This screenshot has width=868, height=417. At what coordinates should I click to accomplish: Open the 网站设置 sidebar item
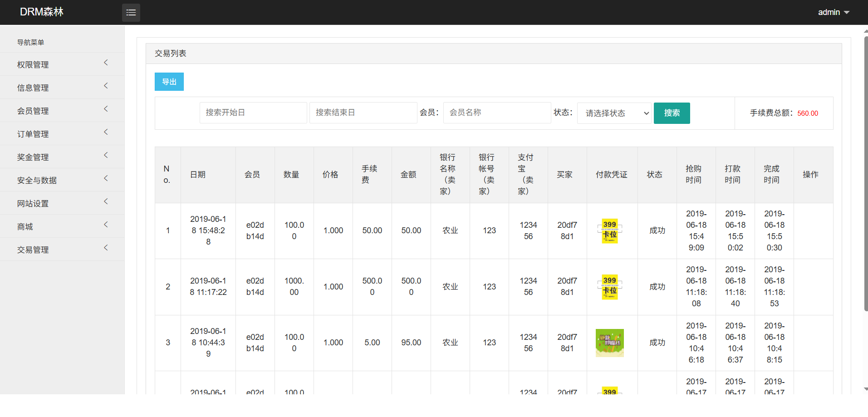pos(62,203)
